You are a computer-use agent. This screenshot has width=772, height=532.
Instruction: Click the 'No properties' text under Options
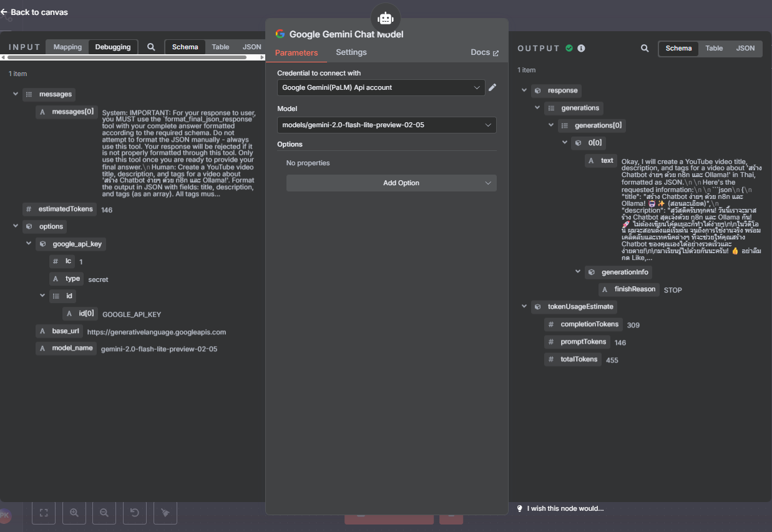pos(308,163)
